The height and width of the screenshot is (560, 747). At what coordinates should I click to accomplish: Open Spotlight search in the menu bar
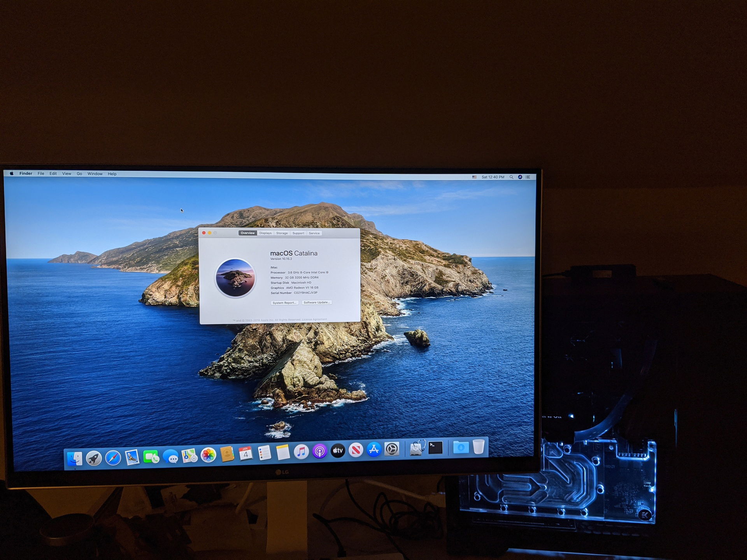click(512, 177)
